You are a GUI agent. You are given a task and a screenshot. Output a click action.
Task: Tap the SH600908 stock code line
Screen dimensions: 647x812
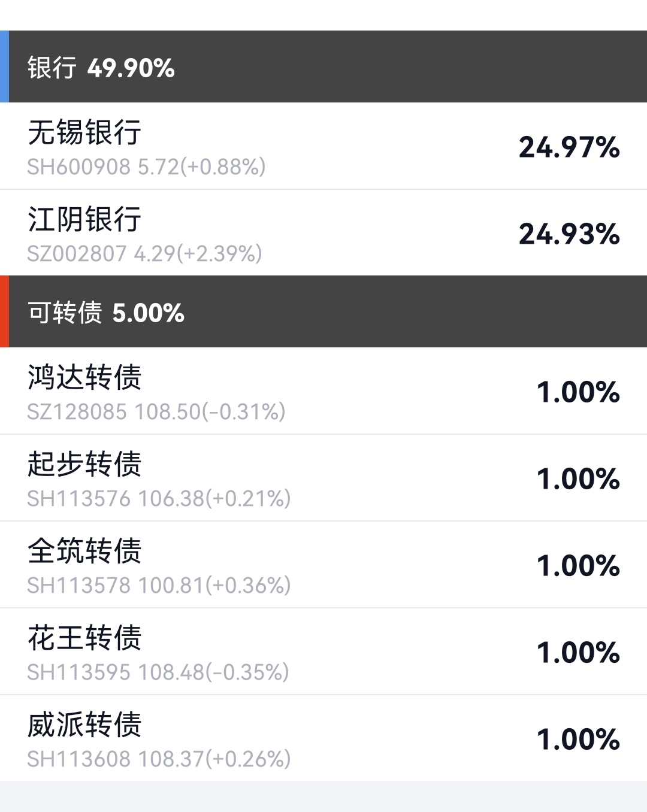(146, 167)
